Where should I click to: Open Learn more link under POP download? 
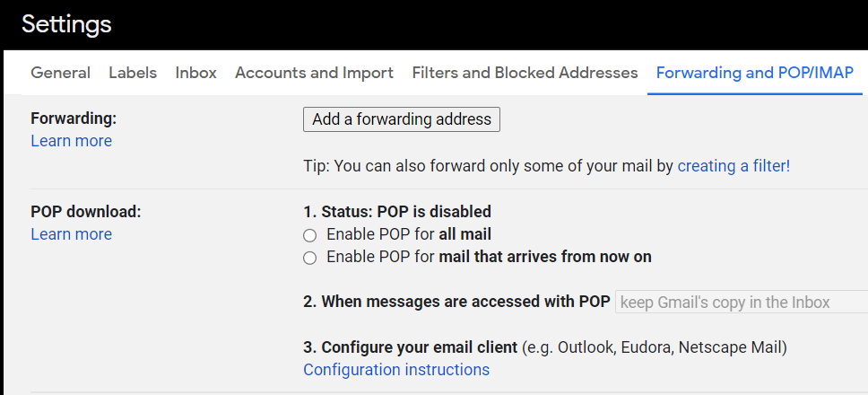tap(71, 234)
